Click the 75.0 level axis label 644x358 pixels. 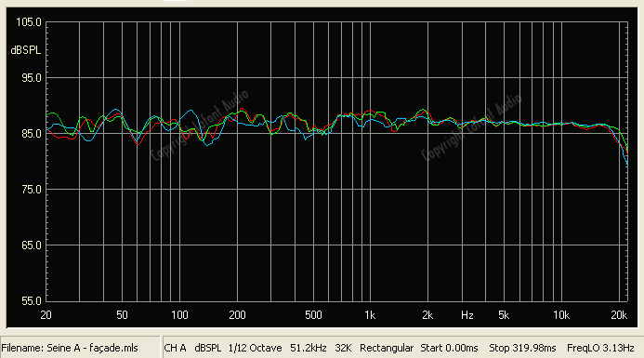pos(32,190)
